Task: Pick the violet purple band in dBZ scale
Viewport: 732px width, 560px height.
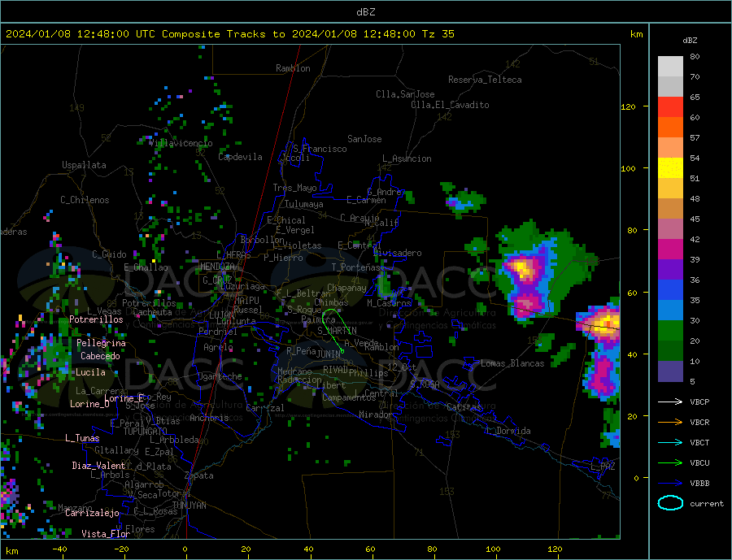Action: 670,270
